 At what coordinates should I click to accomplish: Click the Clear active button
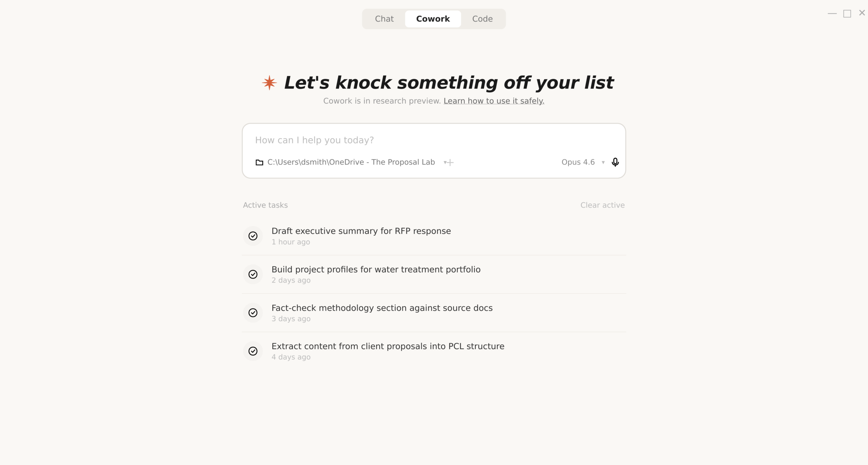[602, 205]
